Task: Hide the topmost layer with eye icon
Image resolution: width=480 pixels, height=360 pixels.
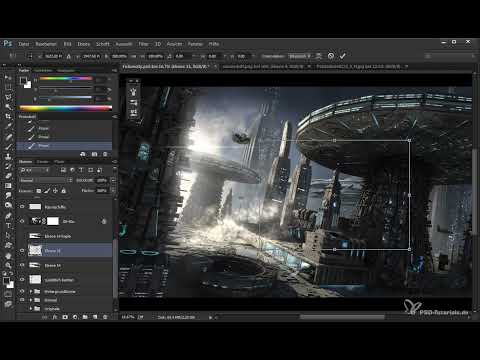Action: pos(22,207)
